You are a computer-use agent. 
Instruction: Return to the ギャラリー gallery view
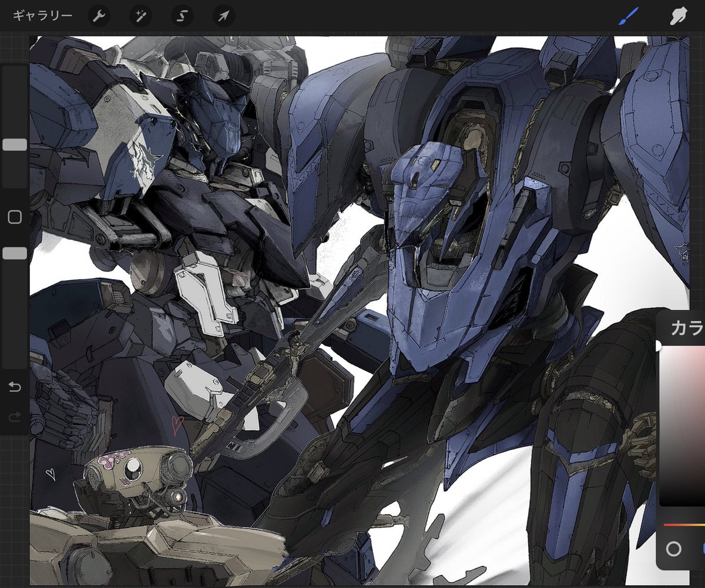click(x=43, y=16)
